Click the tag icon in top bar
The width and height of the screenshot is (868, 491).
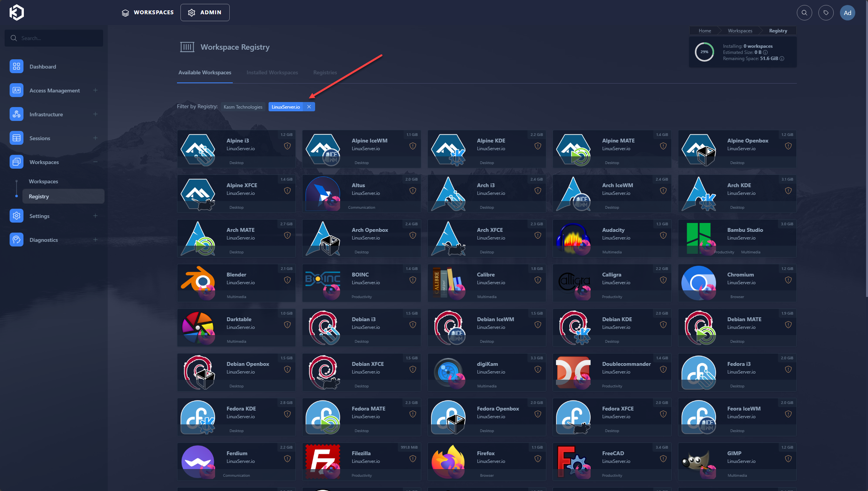click(x=826, y=13)
